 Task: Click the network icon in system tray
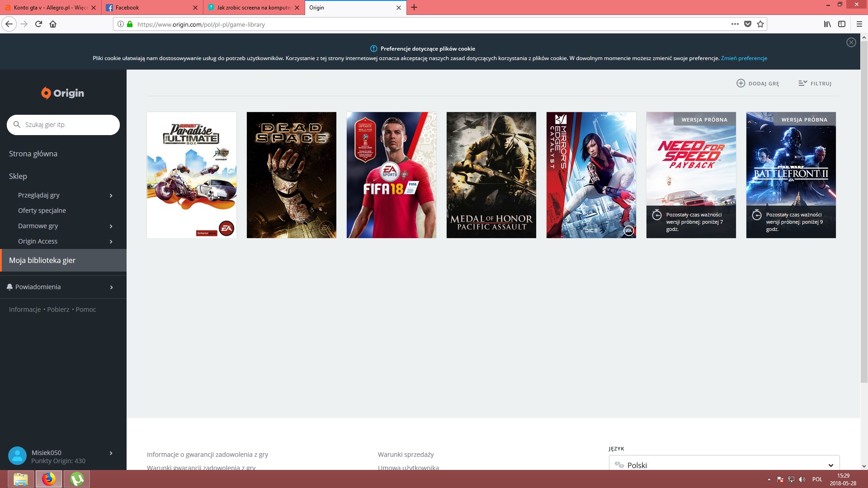[791, 479]
